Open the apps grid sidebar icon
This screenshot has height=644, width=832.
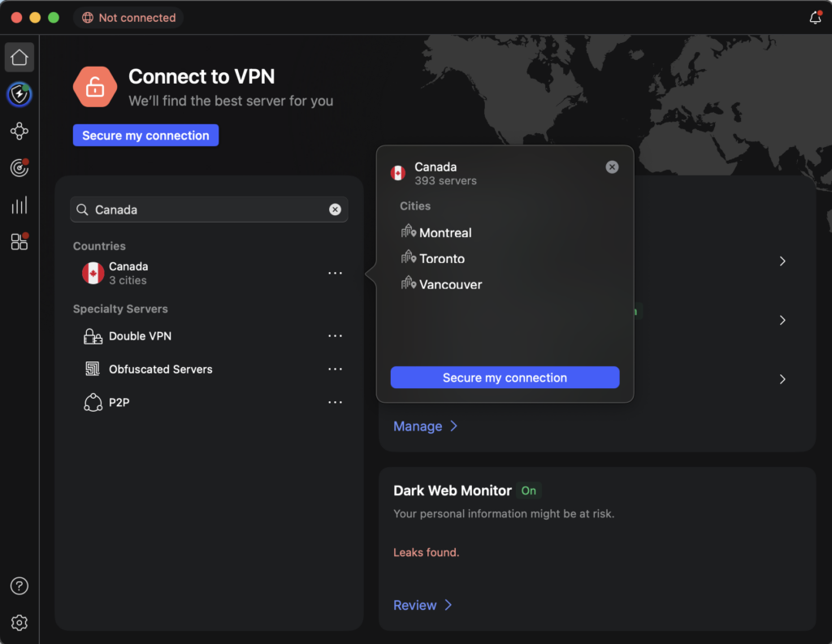19,241
